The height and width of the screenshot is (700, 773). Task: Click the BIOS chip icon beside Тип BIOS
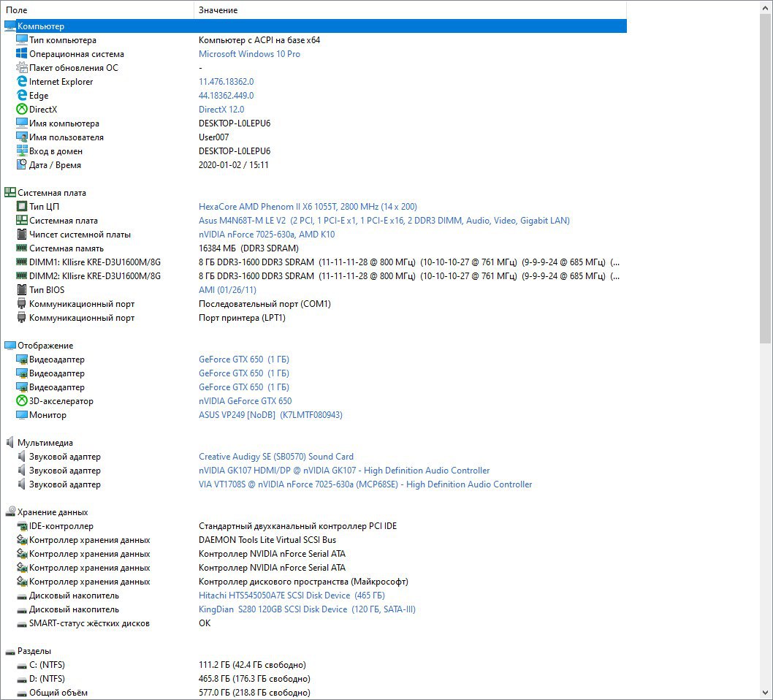[21, 289]
